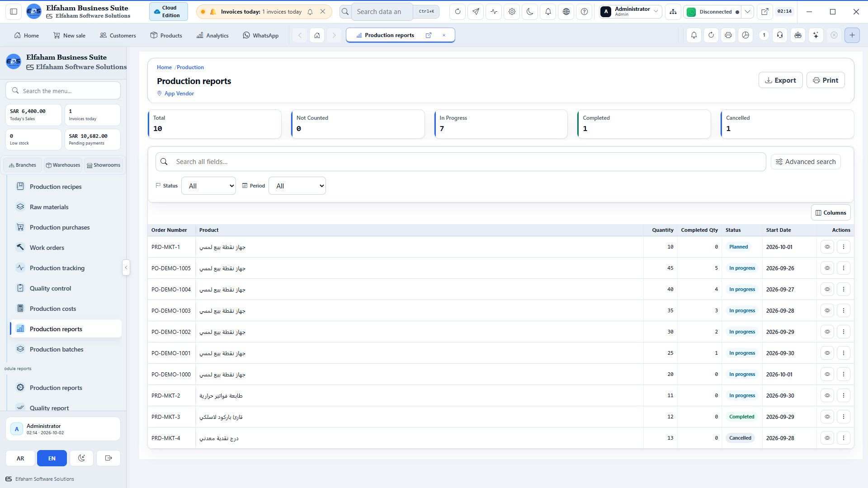The height and width of the screenshot is (488, 868).
Task: Open settings gear in top bar
Action: point(512,12)
